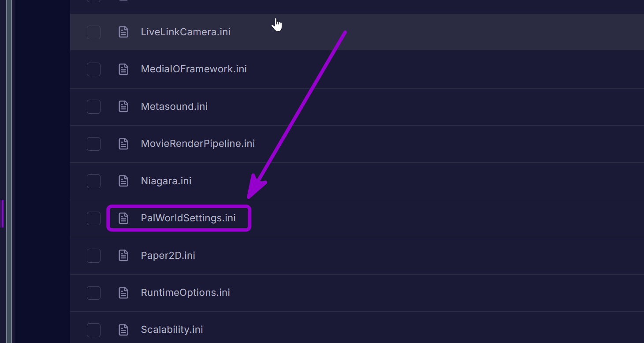
Task: Click the file icon beside LiveLinkCamera.ini
Action: pos(123,32)
